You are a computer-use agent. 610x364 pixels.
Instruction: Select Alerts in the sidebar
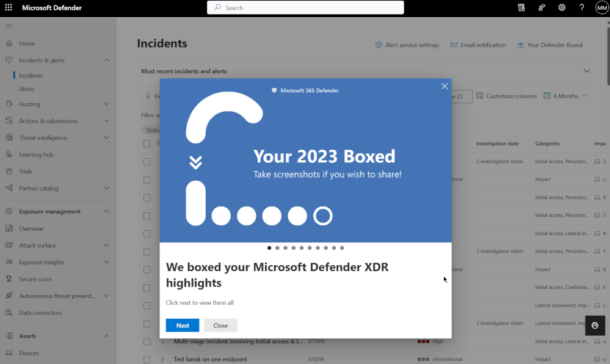point(26,89)
